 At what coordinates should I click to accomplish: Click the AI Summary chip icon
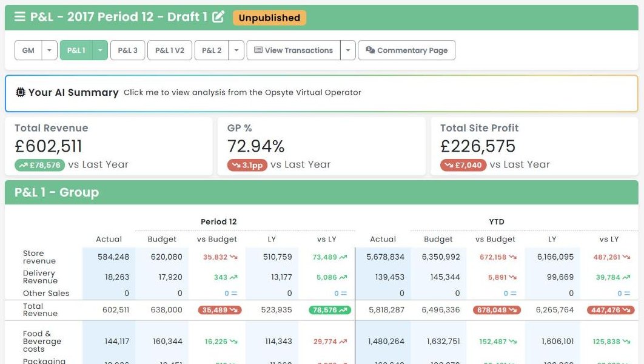click(x=20, y=92)
